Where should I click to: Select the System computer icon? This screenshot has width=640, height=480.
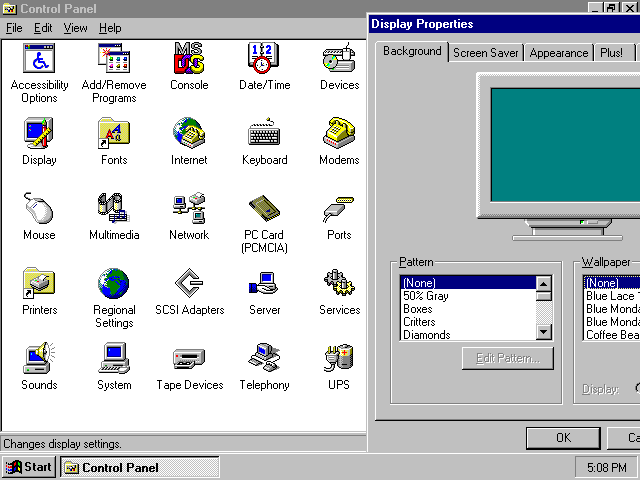[x=114, y=358]
